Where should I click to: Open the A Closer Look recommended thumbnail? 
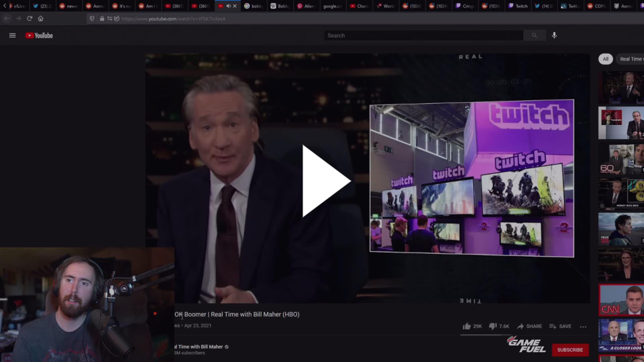[621, 336]
